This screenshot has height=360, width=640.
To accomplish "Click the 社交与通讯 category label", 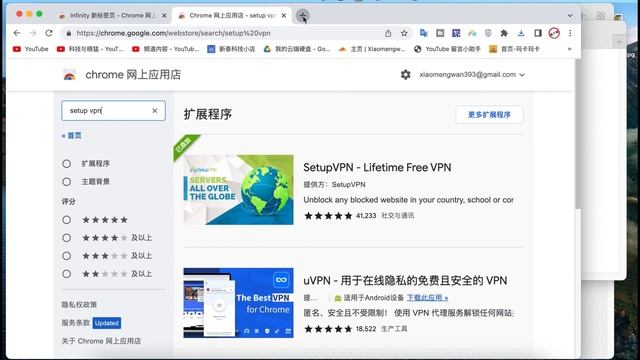I will [x=398, y=216].
